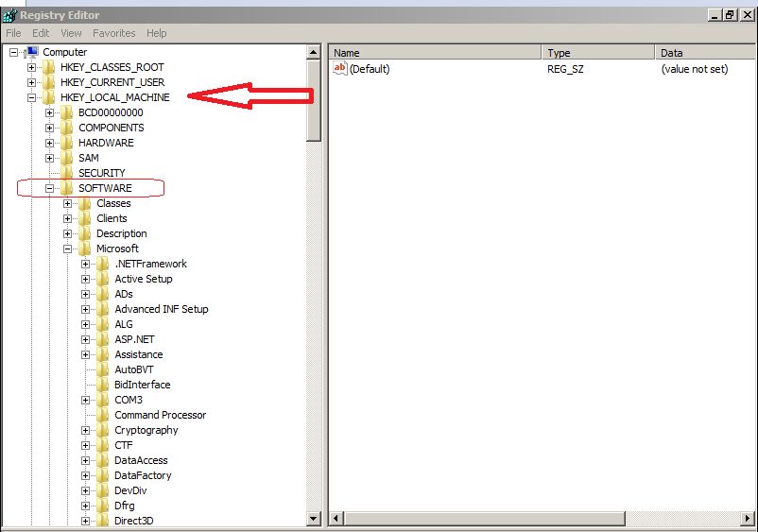Viewport: 758px width, 532px height.
Task: Open the Help menu
Action: 157,33
